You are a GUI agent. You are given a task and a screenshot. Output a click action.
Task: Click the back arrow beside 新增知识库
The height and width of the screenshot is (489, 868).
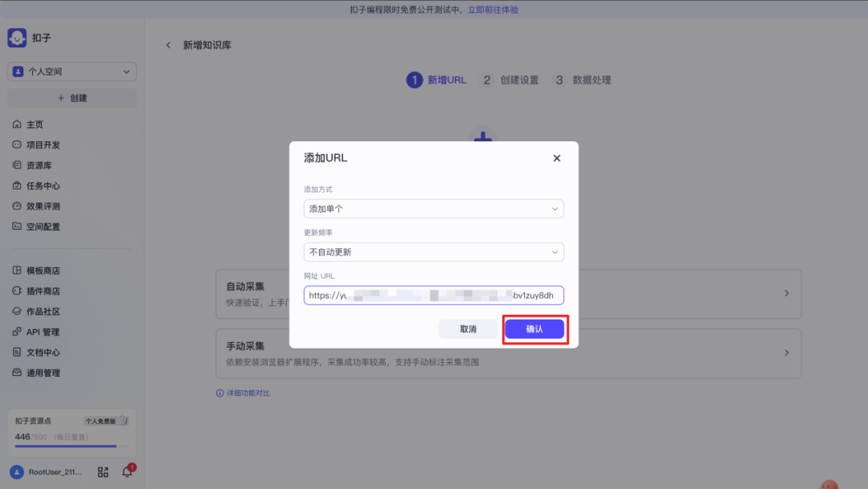pos(168,45)
